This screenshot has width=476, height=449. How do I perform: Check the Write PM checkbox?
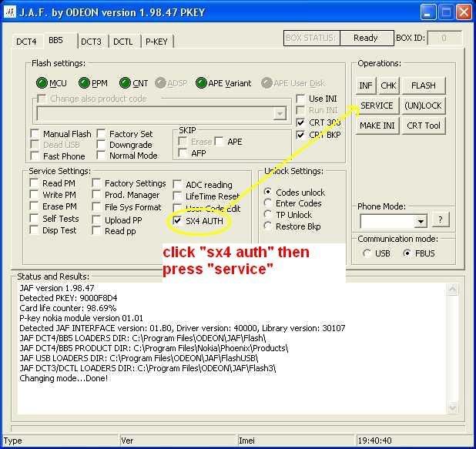point(34,195)
